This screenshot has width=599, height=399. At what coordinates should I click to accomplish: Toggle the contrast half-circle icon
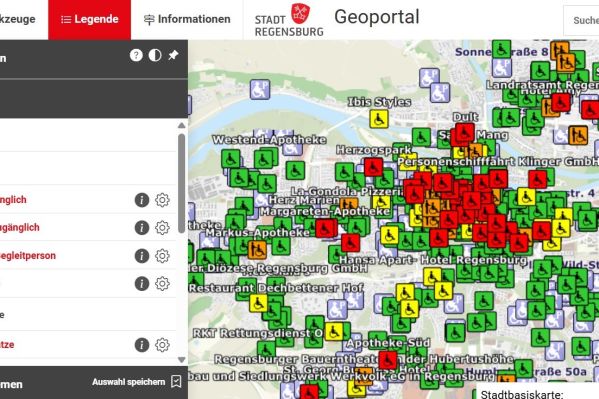[x=155, y=55]
